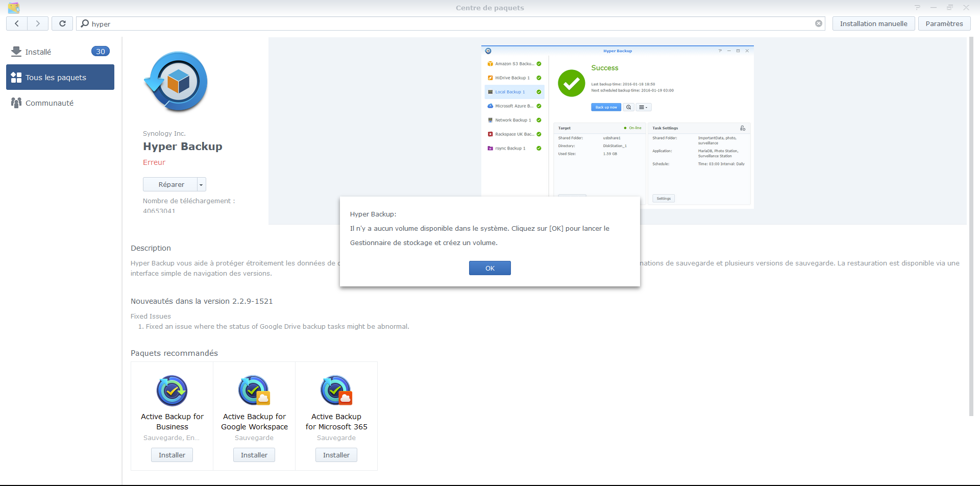The width and height of the screenshot is (980, 486).
Task: Click the help question mark in title bar
Action: click(917, 8)
